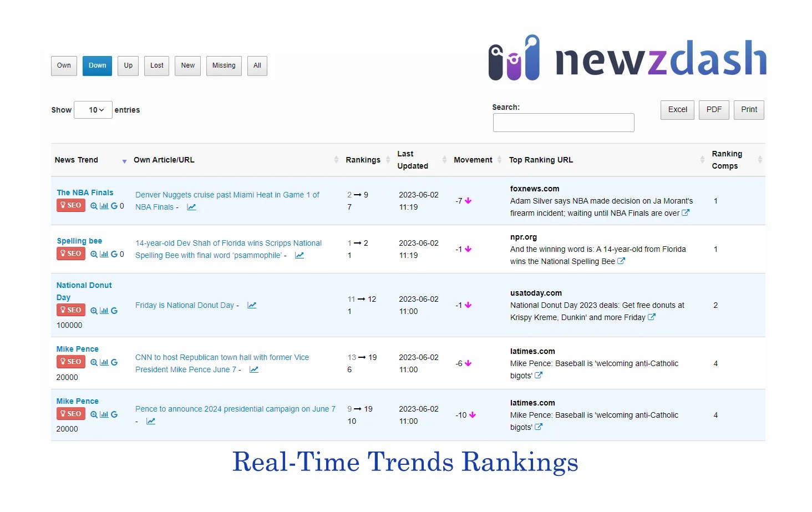Open zoom search icon in National Donut Day row
The width and height of the screenshot is (812, 512).
tap(94, 311)
